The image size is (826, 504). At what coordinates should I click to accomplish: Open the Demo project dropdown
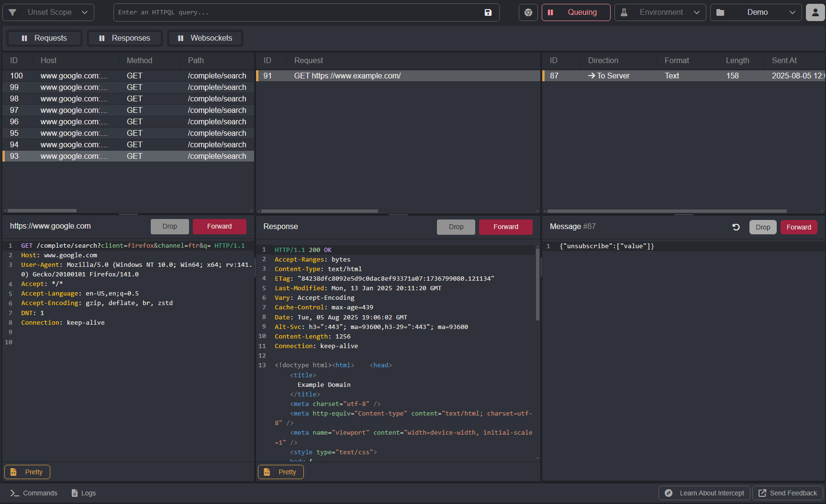pyautogui.click(x=756, y=12)
